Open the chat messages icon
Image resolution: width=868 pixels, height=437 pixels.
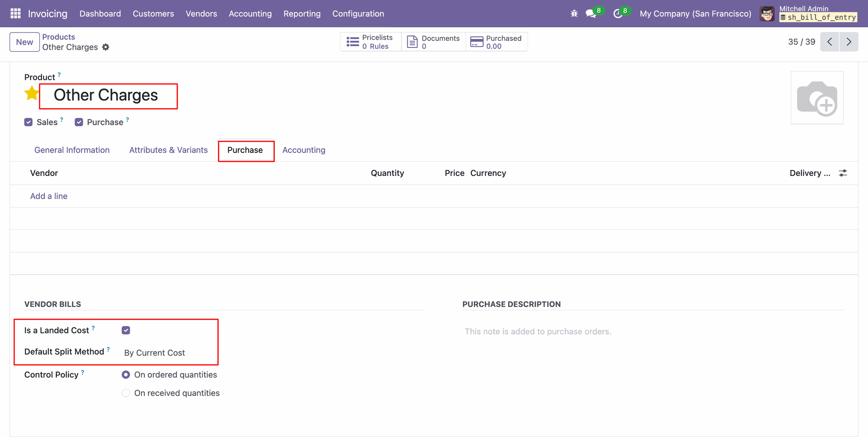(591, 14)
